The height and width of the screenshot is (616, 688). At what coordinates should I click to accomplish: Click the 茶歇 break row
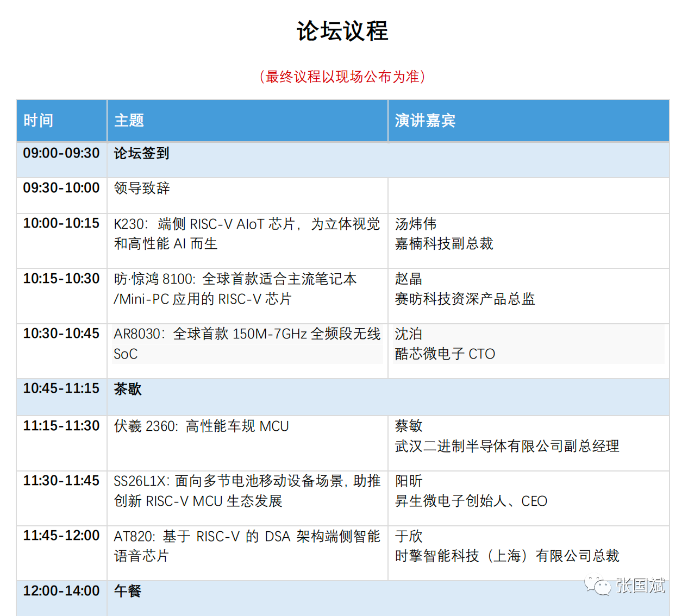(128, 389)
